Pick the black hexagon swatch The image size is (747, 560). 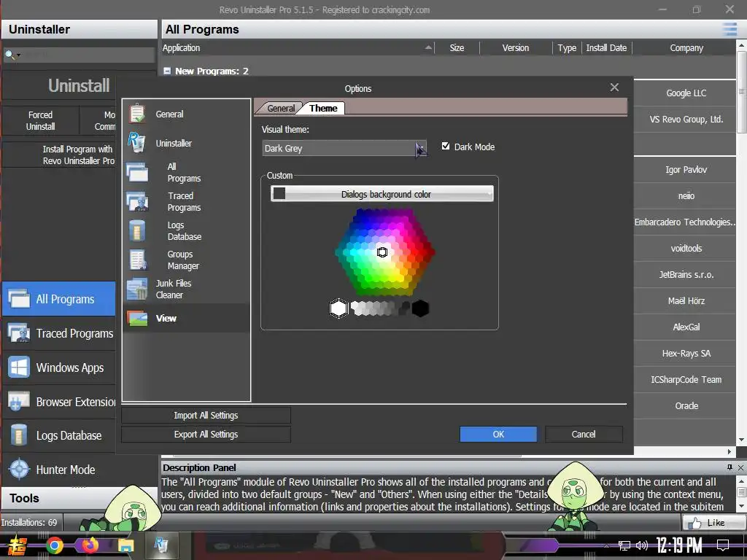tap(420, 308)
